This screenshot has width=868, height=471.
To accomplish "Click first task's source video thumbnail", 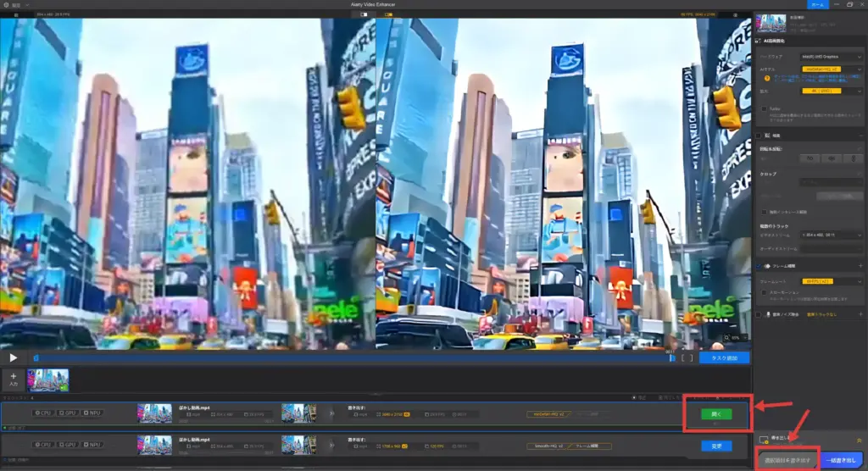I will [154, 413].
